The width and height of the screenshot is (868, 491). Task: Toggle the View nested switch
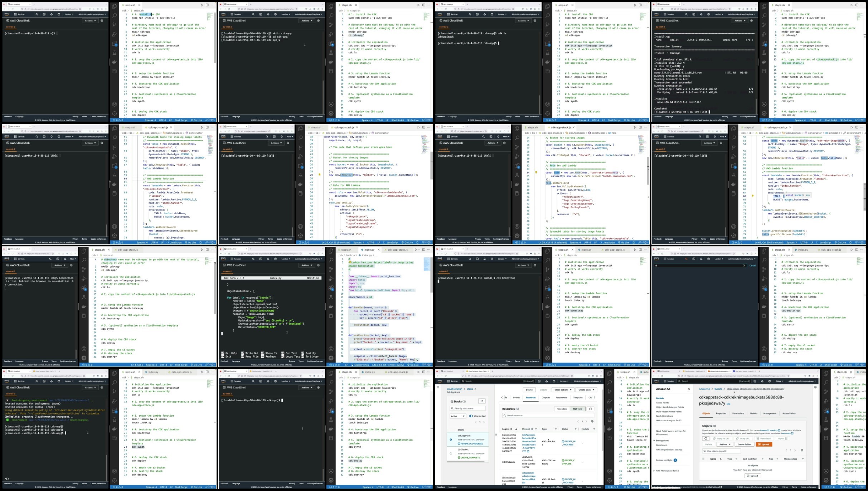point(471,416)
